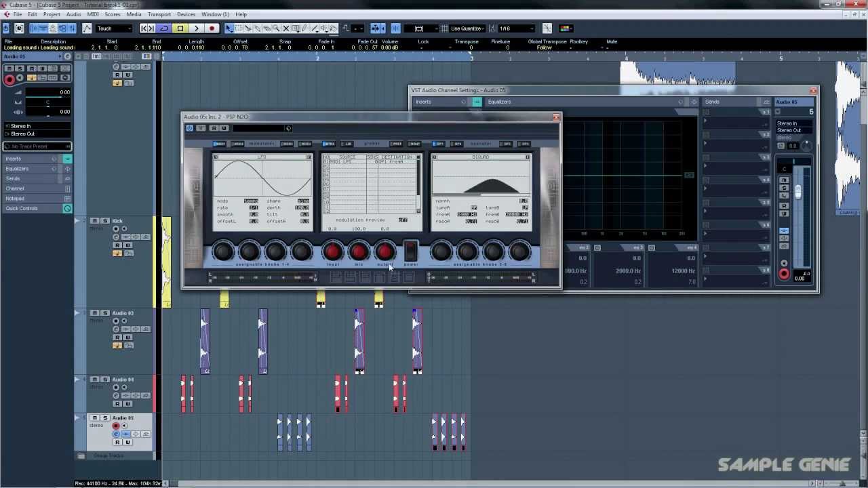
Task: Open Stereo In input routing in inspector
Action: [x=37, y=126]
